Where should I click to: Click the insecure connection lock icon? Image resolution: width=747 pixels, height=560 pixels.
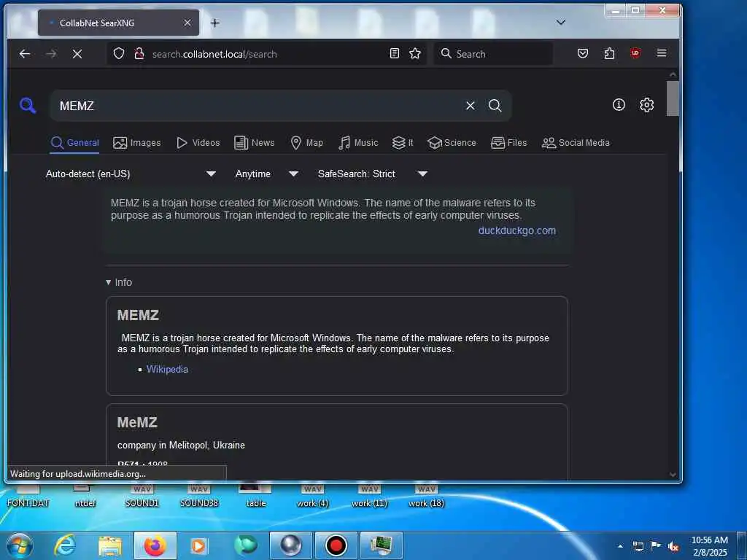point(139,54)
